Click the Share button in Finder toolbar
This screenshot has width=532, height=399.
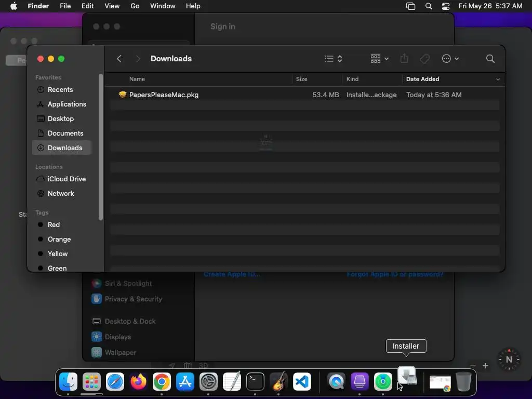click(404, 59)
